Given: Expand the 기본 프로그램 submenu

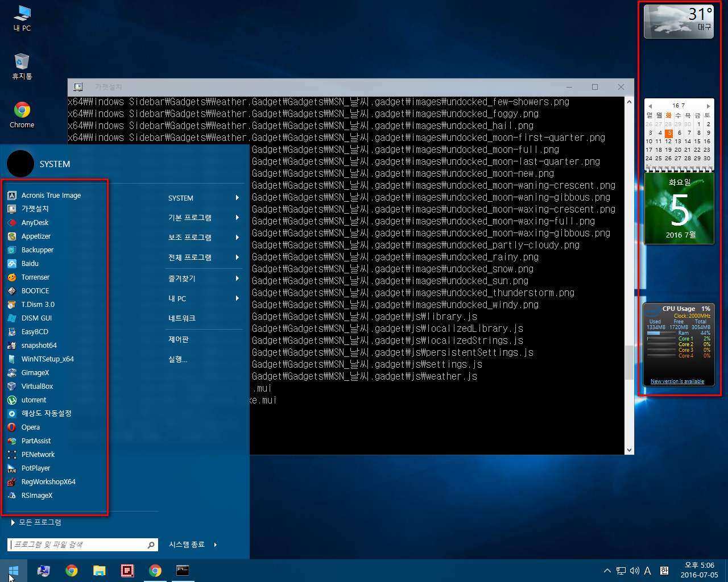Looking at the screenshot, I should 203,218.
